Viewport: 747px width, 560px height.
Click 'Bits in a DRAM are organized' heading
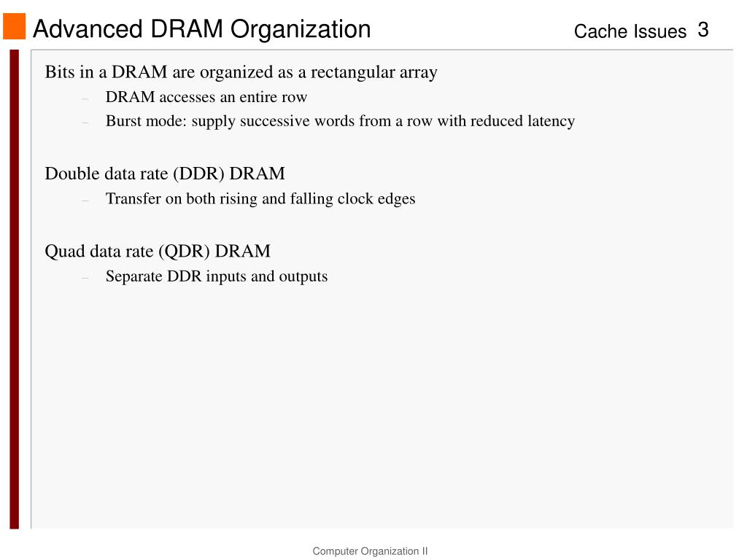241,72
